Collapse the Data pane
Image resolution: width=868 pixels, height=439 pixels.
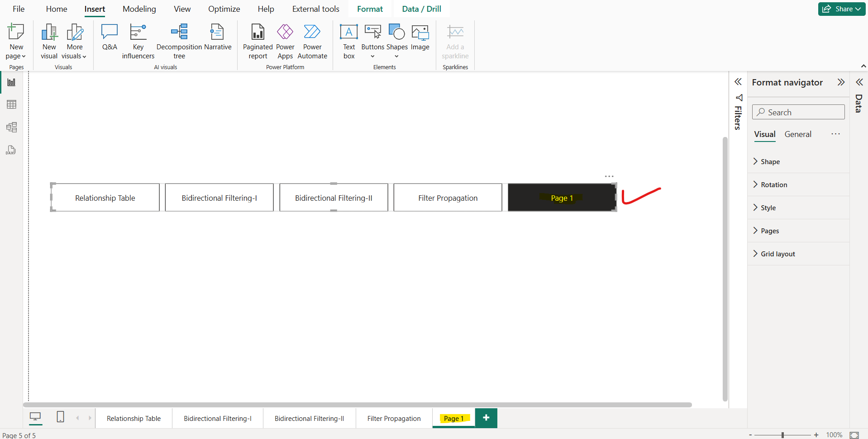859,82
